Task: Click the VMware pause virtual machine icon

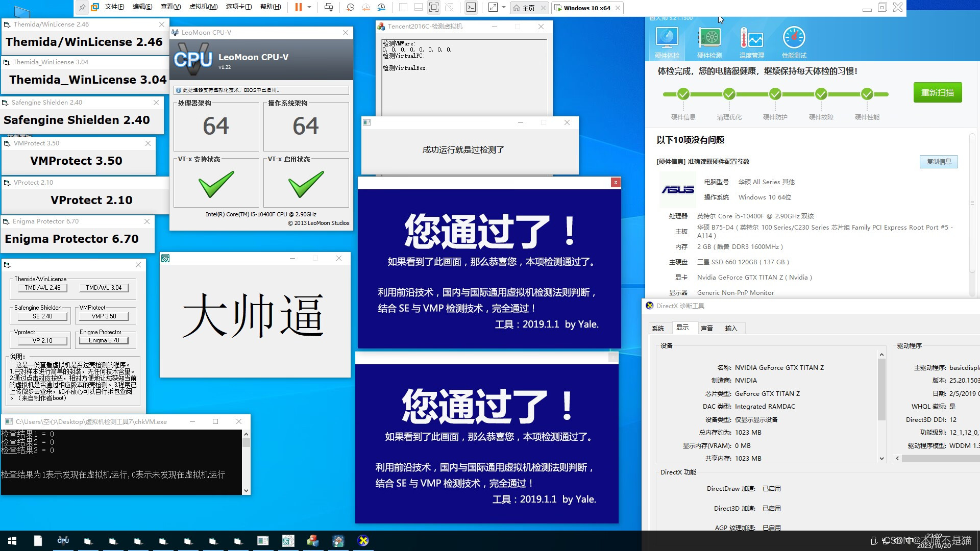Action: tap(298, 7)
